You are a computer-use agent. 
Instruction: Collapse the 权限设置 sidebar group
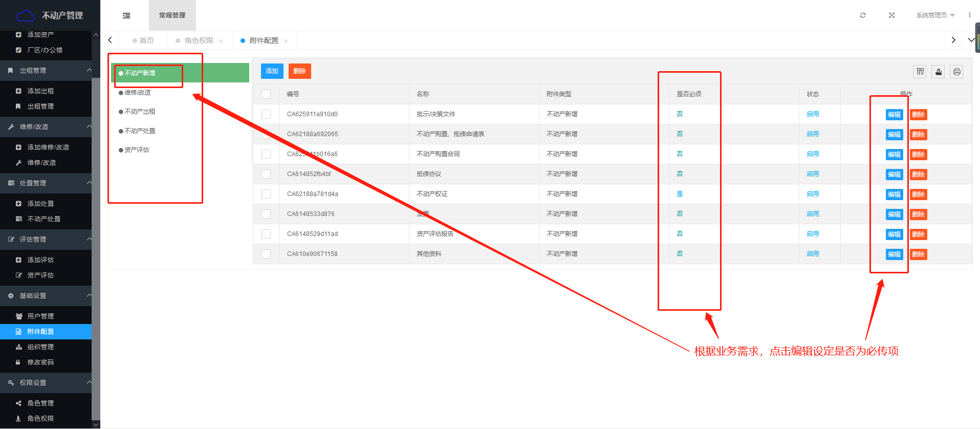pyautogui.click(x=46, y=383)
